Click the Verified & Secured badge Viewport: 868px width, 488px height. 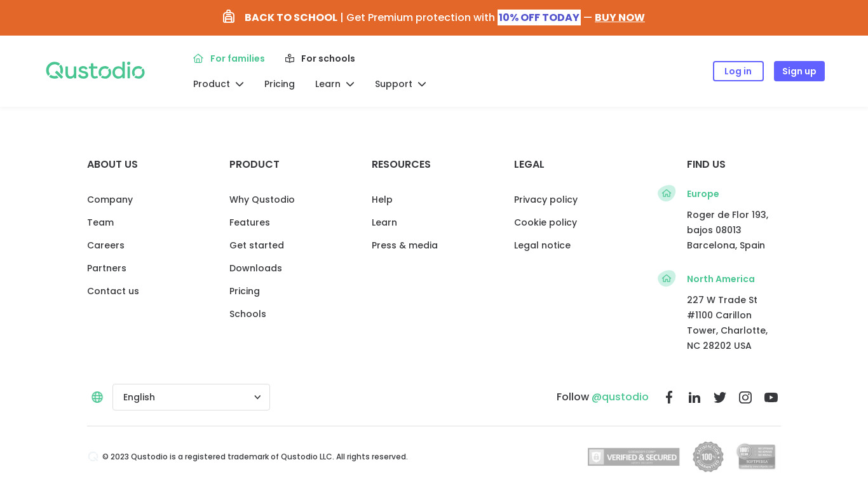click(x=634, y=457)
